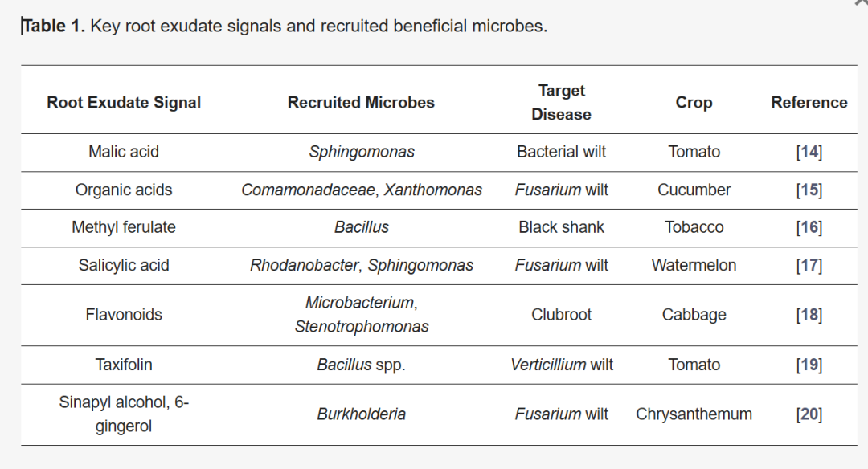Image resolution: width=868 pixels, height=469 pixels.
Task: Click the Reference column header
Action: (809, 102)
